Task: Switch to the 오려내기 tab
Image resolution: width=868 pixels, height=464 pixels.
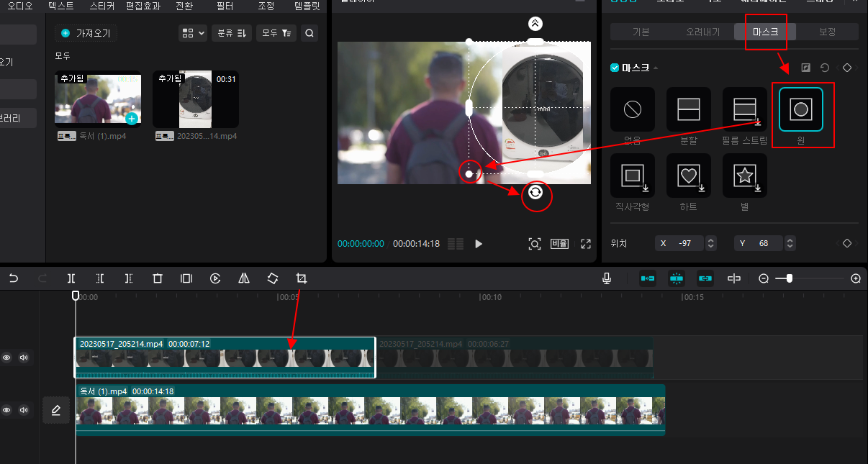Action: tap(703, 32)
